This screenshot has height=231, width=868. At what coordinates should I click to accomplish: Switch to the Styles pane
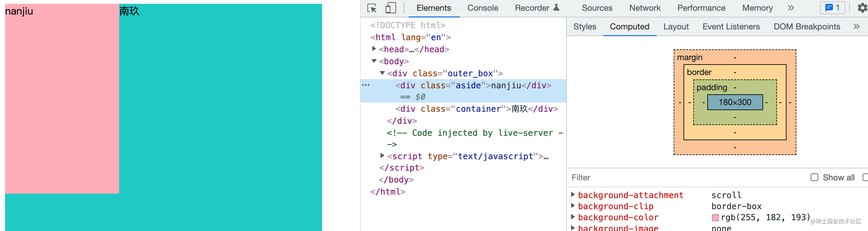(585, 27)
